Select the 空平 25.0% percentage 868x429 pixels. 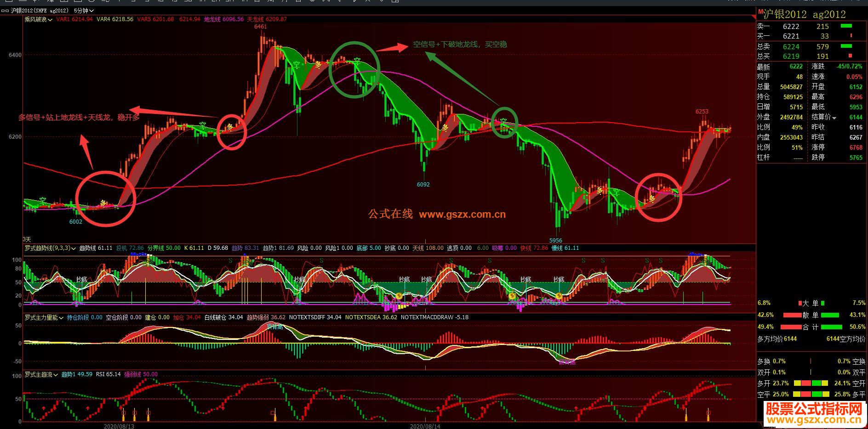pos(781,394)
